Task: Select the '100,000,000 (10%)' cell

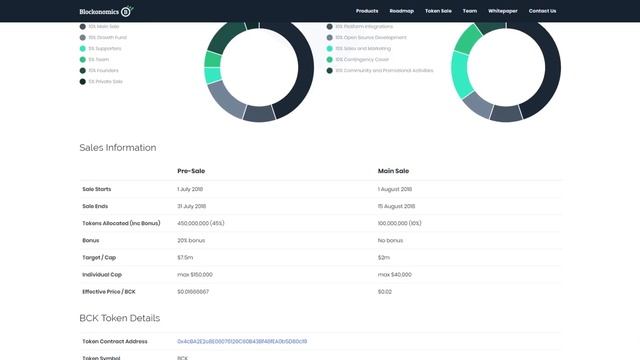Action: [x=400, y=223]
